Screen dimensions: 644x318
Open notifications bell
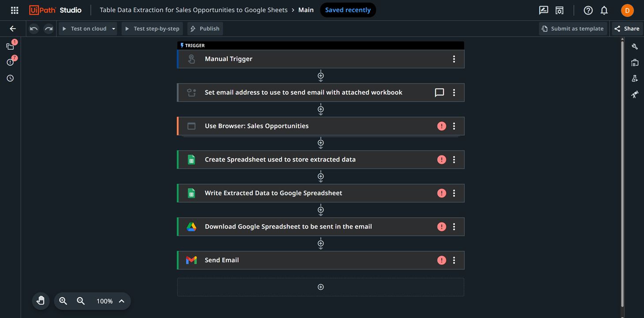(x=604, y=10)
